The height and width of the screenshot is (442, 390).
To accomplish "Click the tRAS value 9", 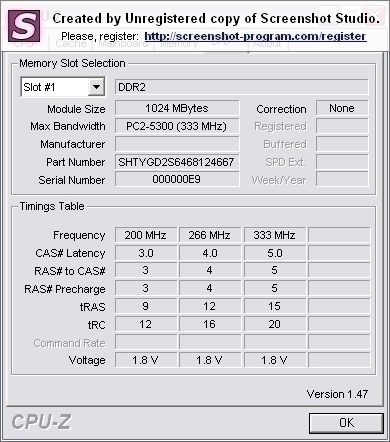I will (x=146, y=307).
